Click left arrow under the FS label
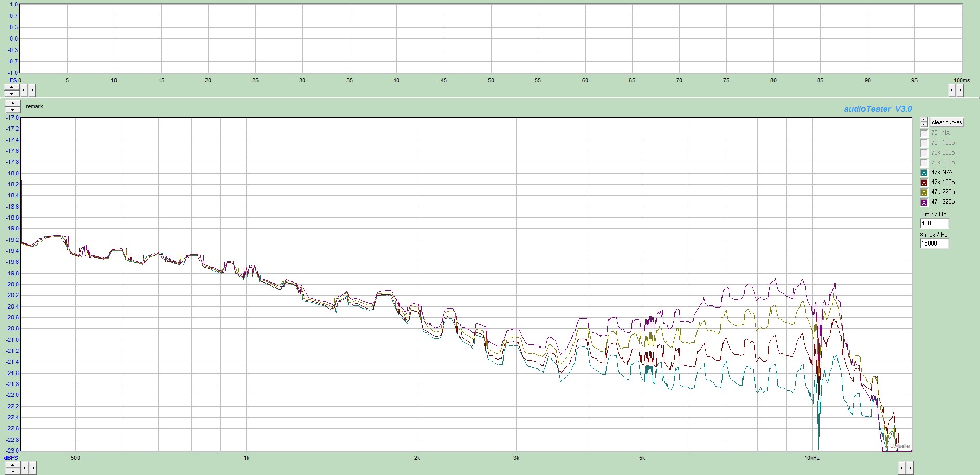980x475 pixels. tap(24, 91)
